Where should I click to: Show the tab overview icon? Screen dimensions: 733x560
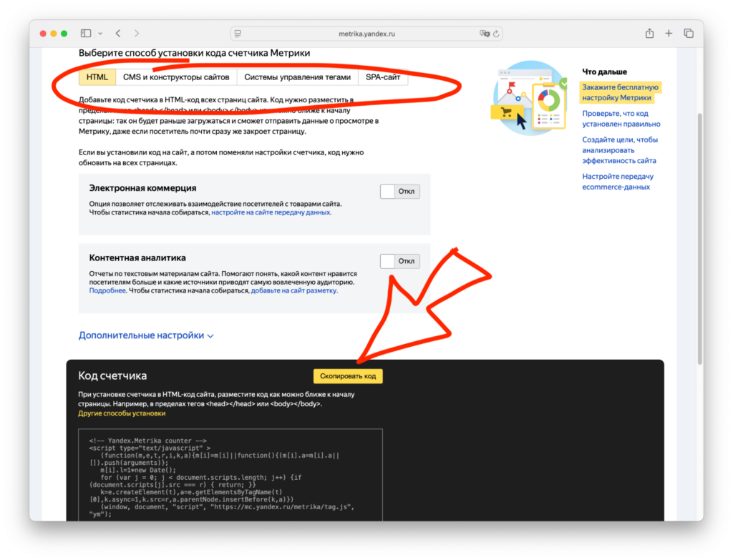689,33
